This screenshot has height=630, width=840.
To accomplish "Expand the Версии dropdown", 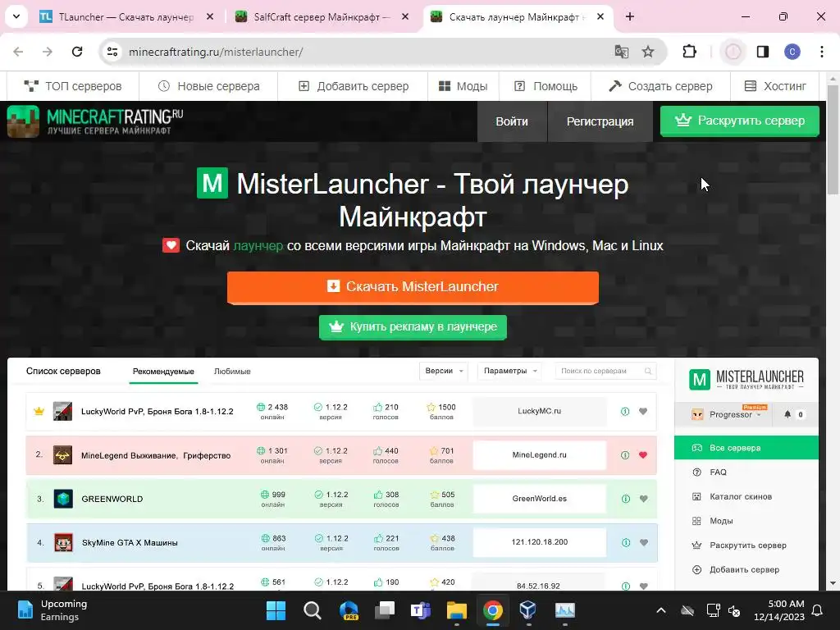I will click(x=444, y=371).
